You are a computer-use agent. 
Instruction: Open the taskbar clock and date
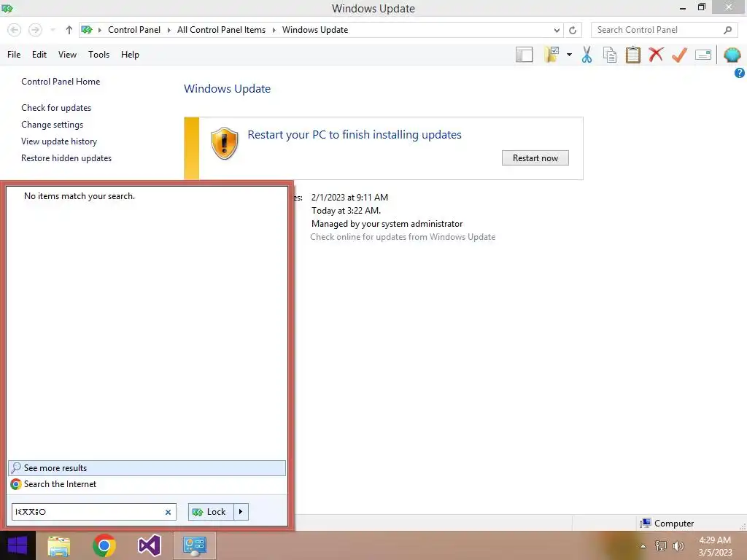coord(715,546)
